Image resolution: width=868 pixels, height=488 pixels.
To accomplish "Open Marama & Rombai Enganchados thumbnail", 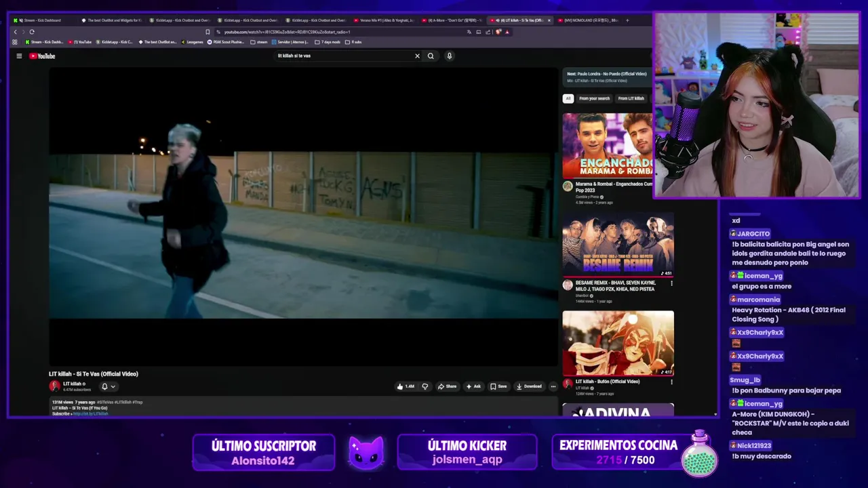I will 607,145.
